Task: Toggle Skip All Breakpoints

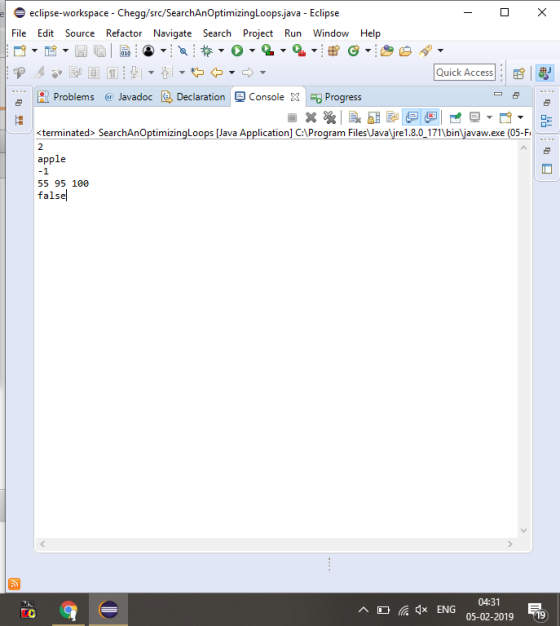Action: point(182,51)
